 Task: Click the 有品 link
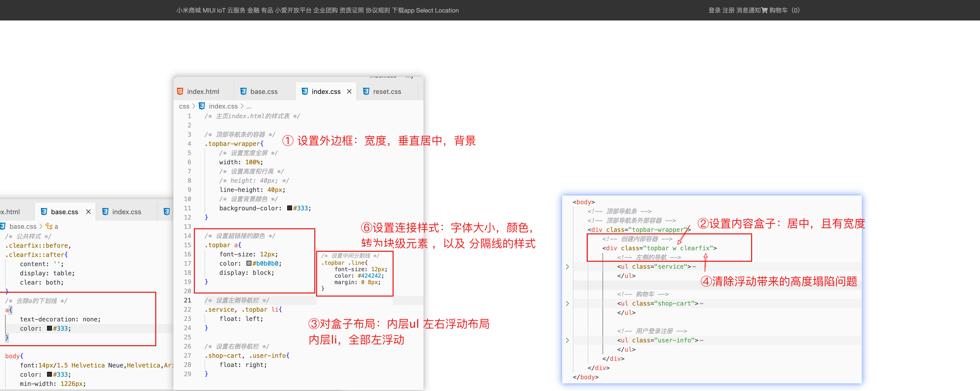click(267, 10)
